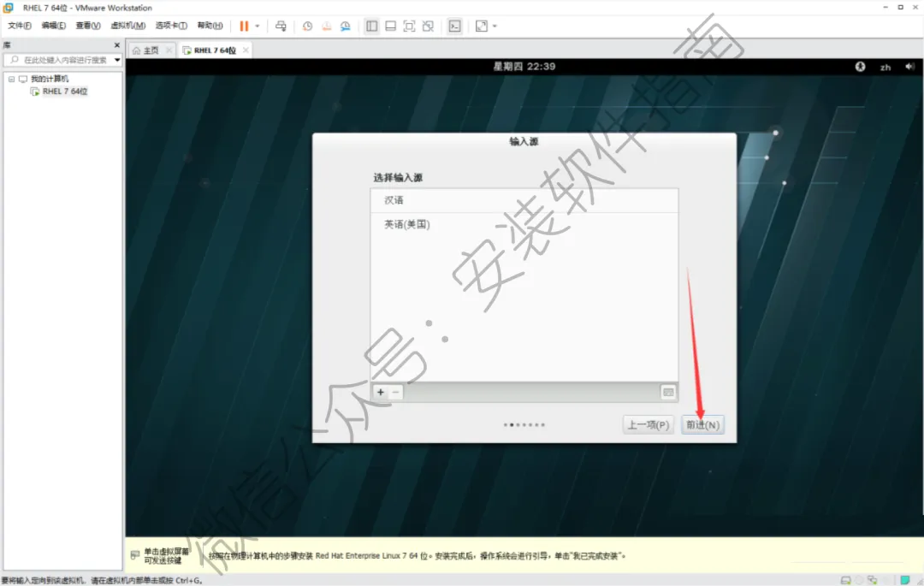
Task: Take a snapshot of the VM
Action: (x=308, y=26)
